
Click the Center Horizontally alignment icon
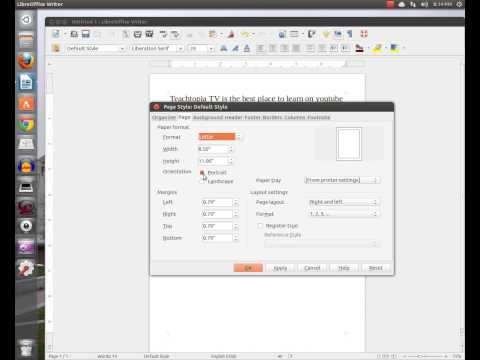[x=273, y=48]
